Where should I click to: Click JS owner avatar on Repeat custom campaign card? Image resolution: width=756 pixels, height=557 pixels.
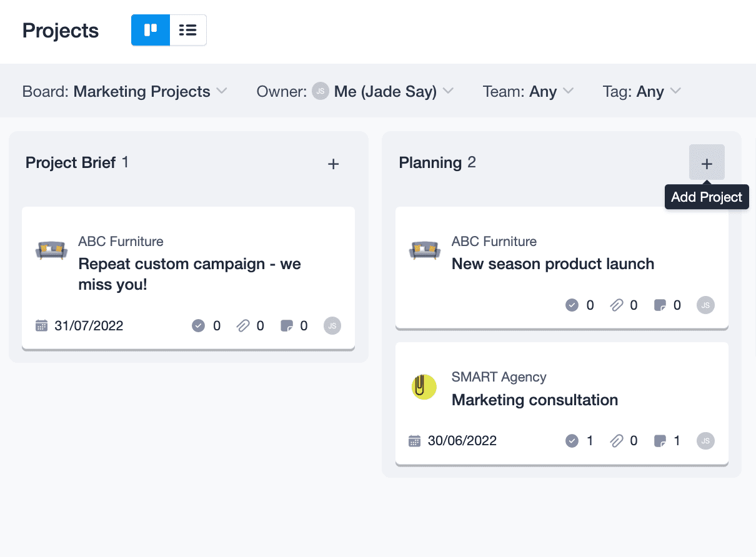[332, 325]
